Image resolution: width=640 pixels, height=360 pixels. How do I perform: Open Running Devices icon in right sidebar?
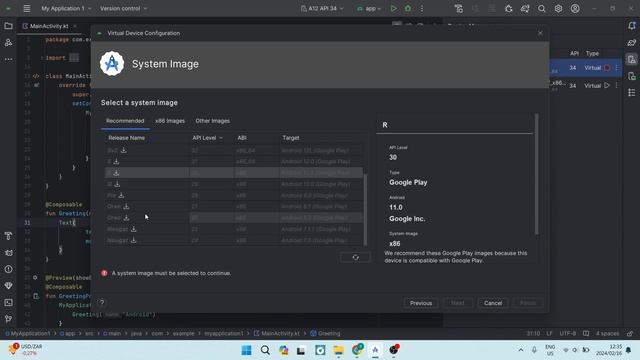[631, 76]
